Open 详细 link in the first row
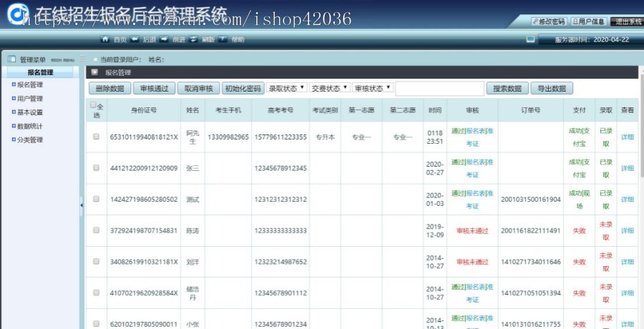 point(627,137)
